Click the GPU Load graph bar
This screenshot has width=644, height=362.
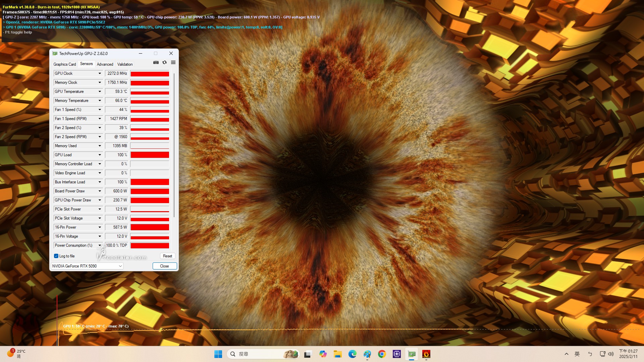coord(150,155)
